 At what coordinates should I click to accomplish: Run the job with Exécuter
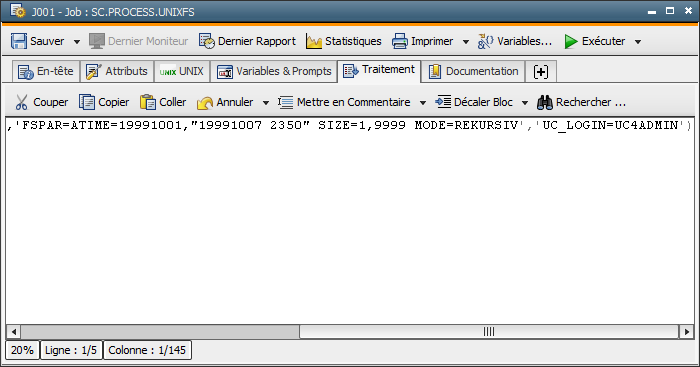(594, 41)
